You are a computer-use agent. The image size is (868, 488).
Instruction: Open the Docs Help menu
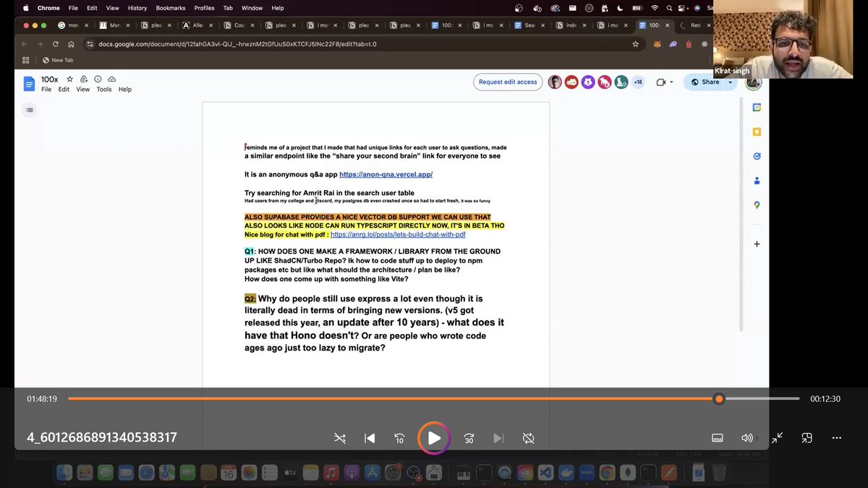click(x=125, y=90)
